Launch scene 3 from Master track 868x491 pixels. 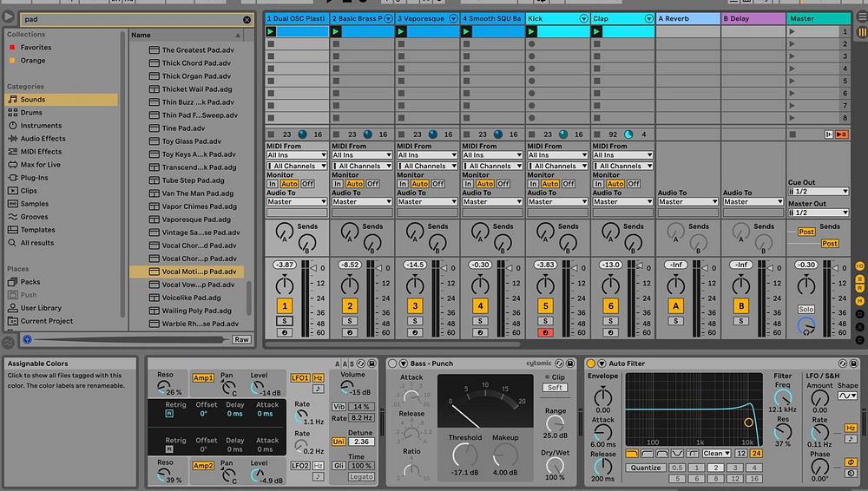pos(792,56)
